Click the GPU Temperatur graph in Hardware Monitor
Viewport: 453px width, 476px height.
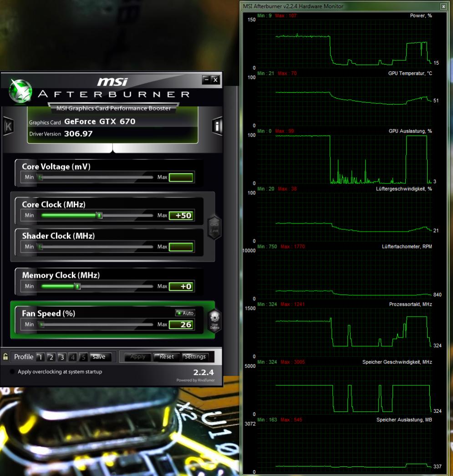pyautogui.click(x=344, y=101)
